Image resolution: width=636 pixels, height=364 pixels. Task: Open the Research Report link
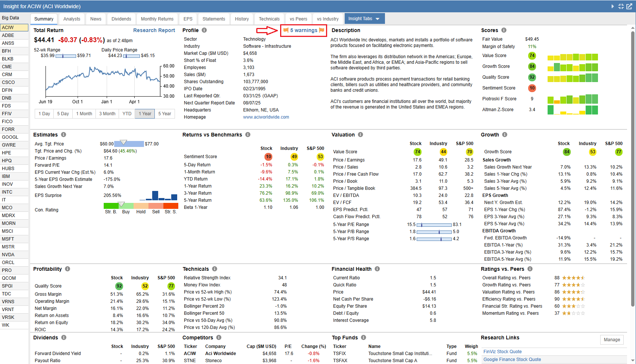154,30
